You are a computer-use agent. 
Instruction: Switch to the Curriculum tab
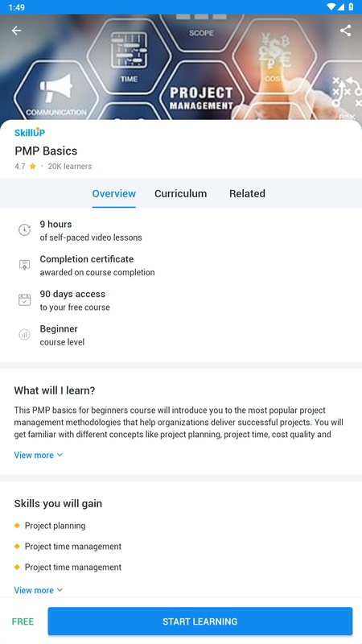pyautogui.click(x=180, y=193)
